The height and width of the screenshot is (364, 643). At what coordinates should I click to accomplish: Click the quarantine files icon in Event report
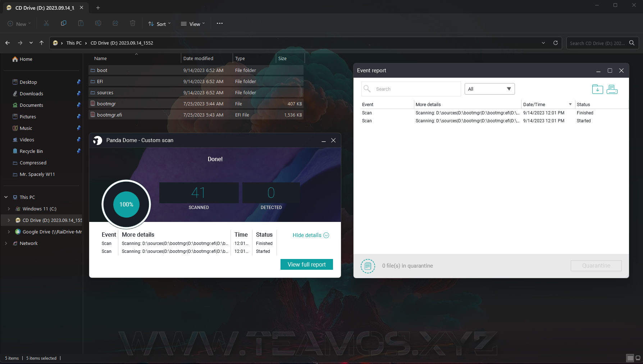(x=368, y=266)
